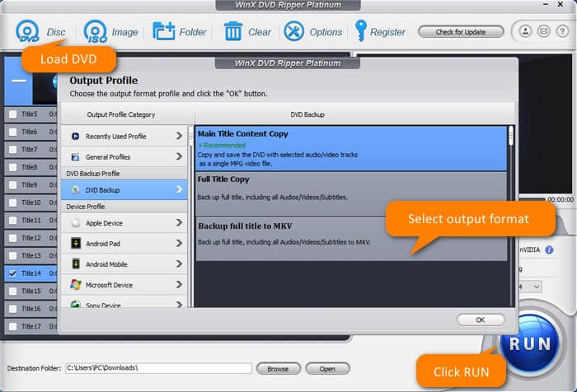Check the Title15 checkbox
The width and height of the screenshot is (577, 392).
pos(13,292)
